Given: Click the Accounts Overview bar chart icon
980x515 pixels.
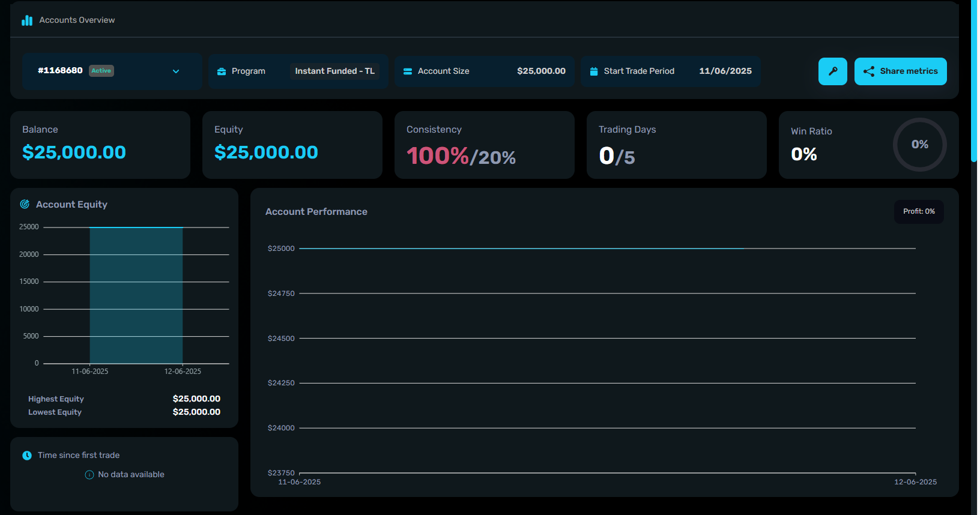Looking at the screenshot, I should [27, 20].
